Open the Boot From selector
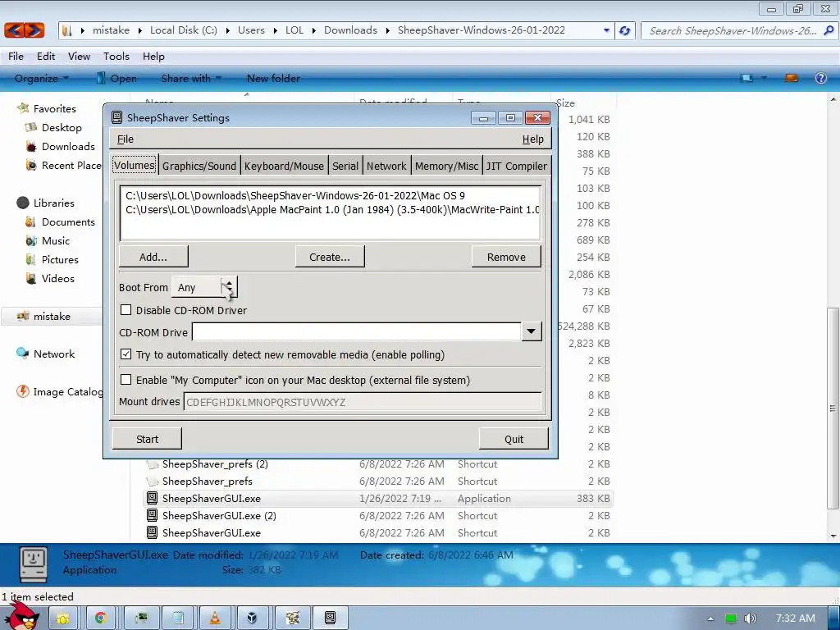The image size is (840, 630). pyautogui.click(x=204, y=287)
